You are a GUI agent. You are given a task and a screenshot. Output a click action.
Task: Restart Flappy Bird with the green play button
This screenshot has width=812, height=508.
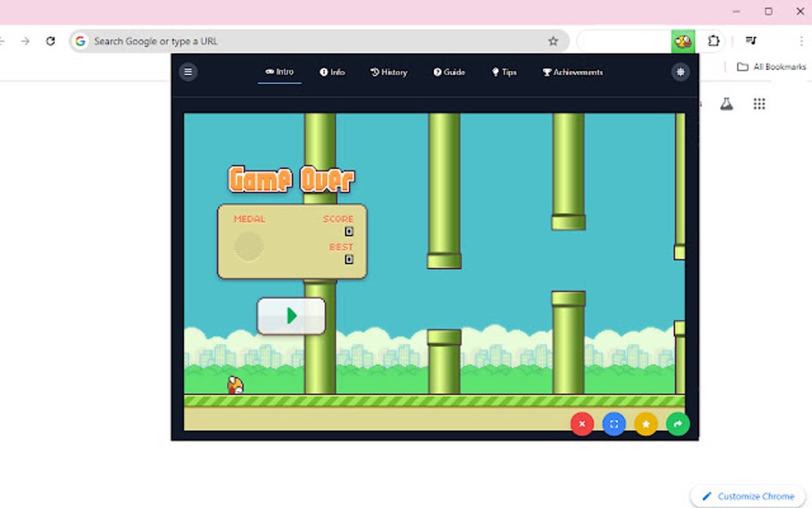[291, 315]
